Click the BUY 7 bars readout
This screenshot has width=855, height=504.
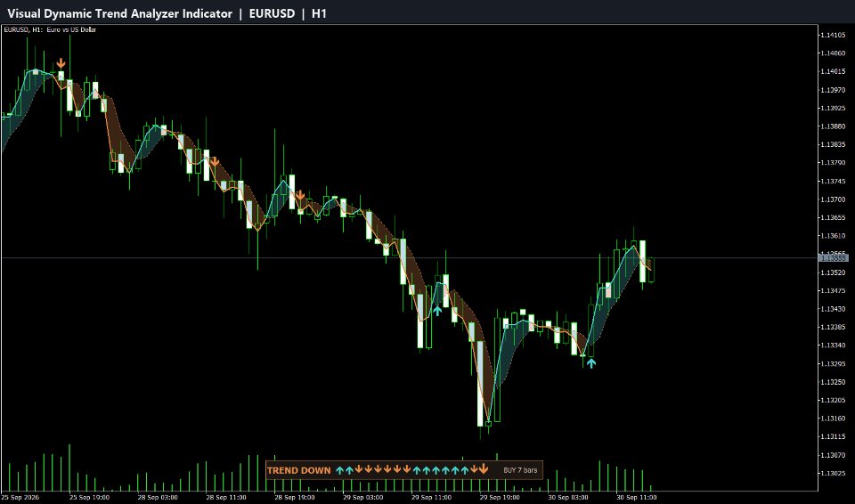coord(519,470)
